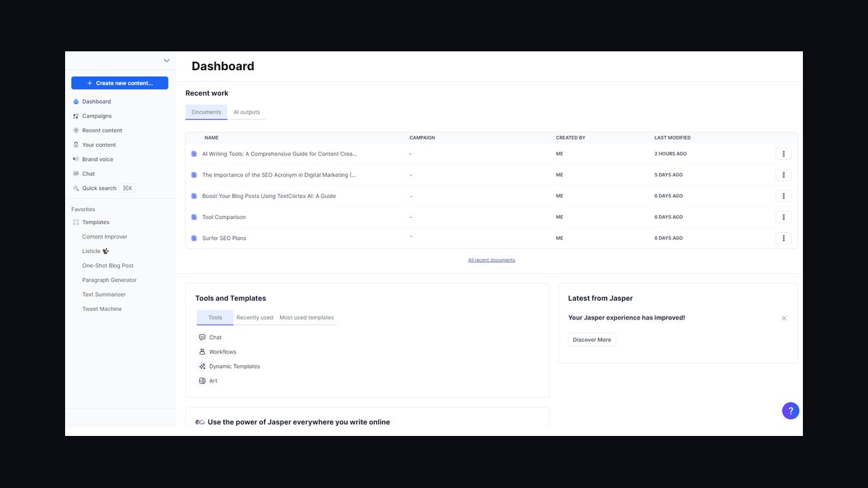The width and height of the screenshot is (868, 488).
Task: Click the Discover More button
Action: [592, 340]
